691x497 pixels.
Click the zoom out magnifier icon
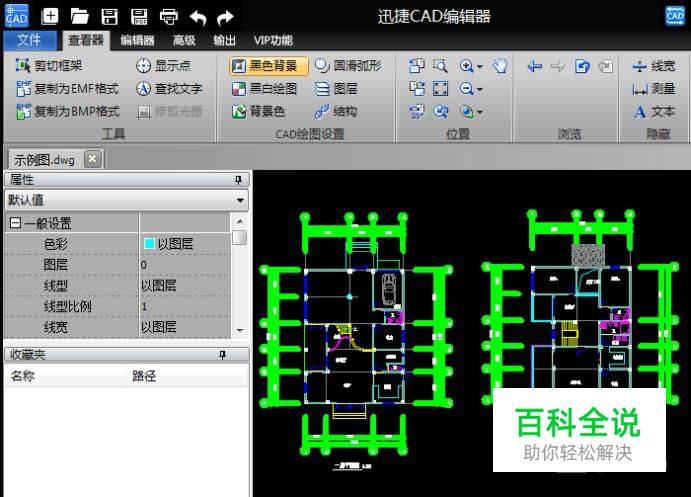466,89
